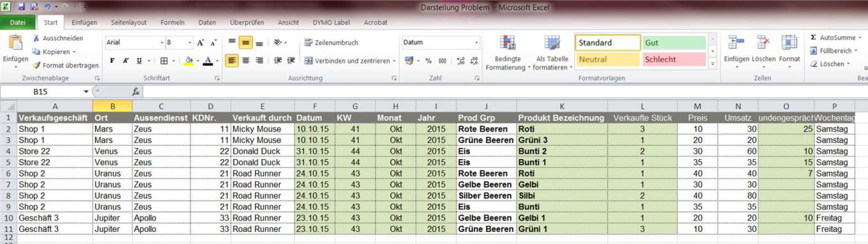
Task: Click the Save icon in quick access toolbar
Action: coord(21,7)
